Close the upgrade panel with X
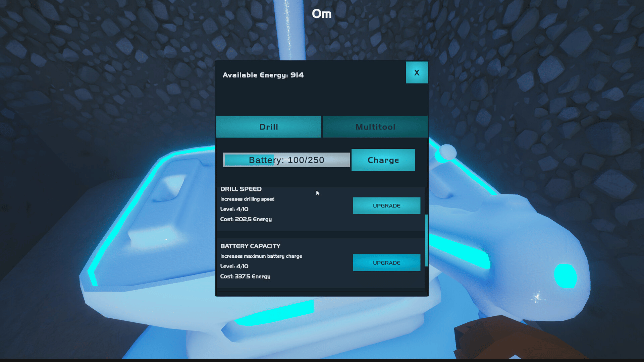Image resolution: width=644 pixels, height=362 pixels. coord(416,72)
